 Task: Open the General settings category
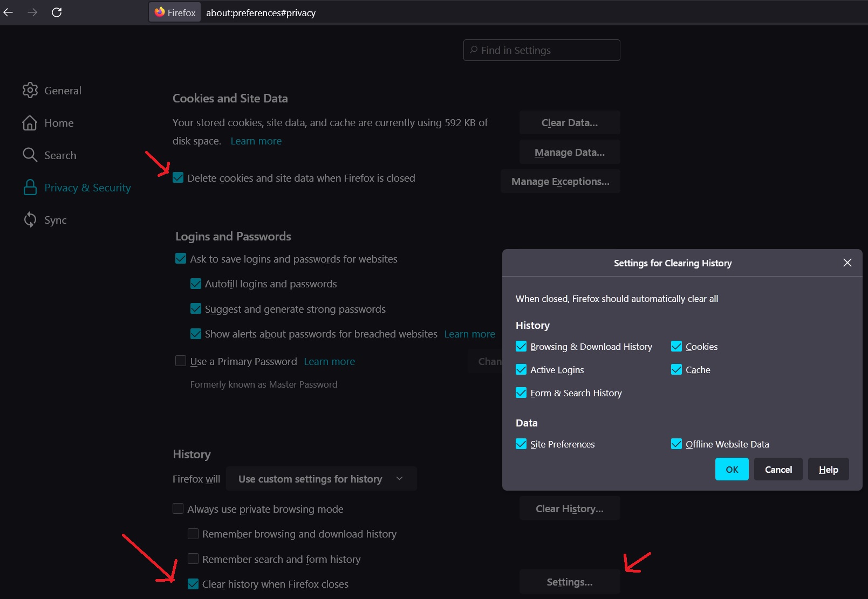tap(52, 91)
